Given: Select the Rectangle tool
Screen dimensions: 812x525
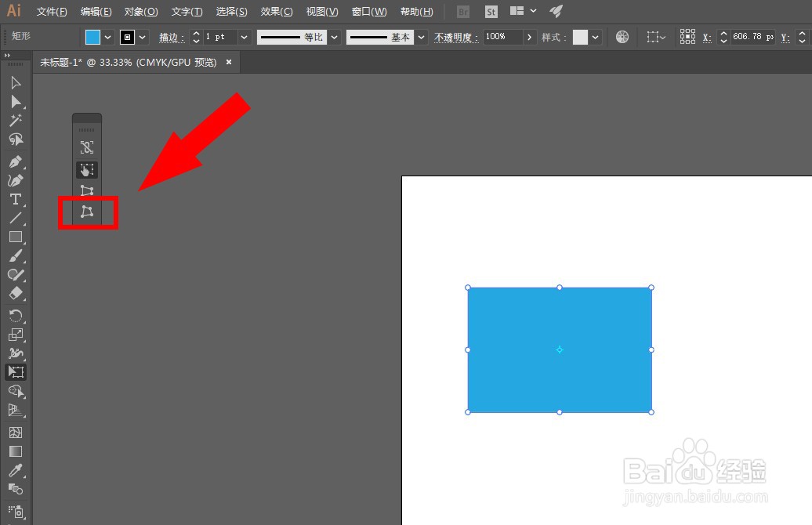Looking at the screenshot, I should click(x=16, y=237).
